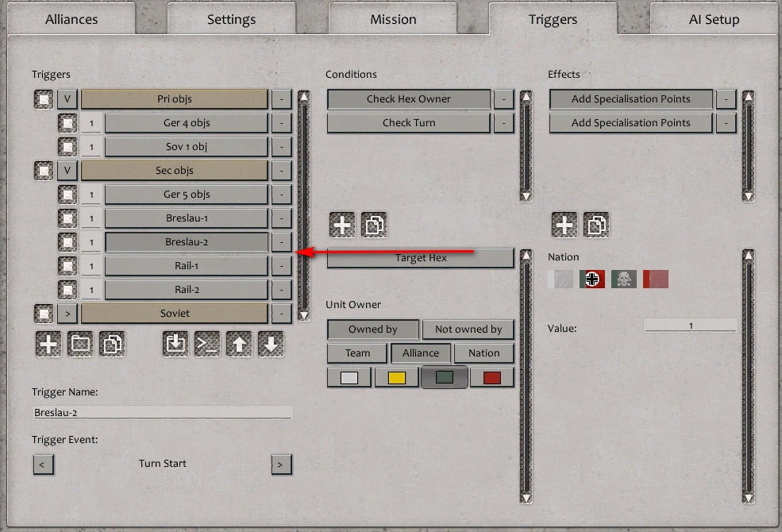Click the Trigger Name input field
Image resolution: width=782 pixels, height=532 pixels.
162,412
